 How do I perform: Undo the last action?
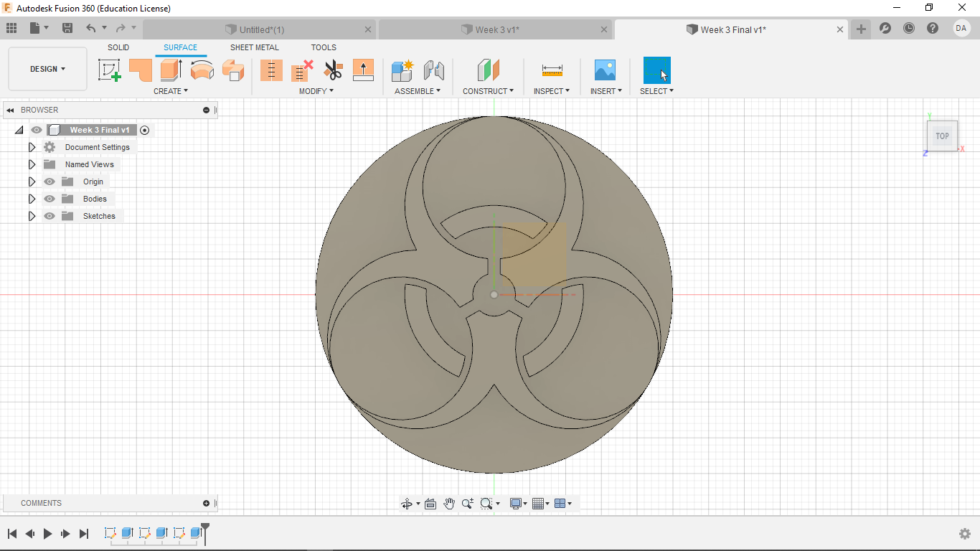(x=90, y=28)
